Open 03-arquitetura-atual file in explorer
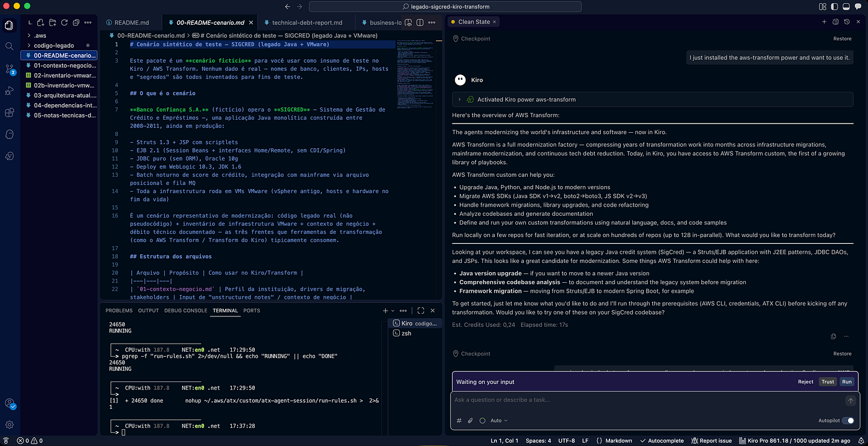 tap(60, 96)
